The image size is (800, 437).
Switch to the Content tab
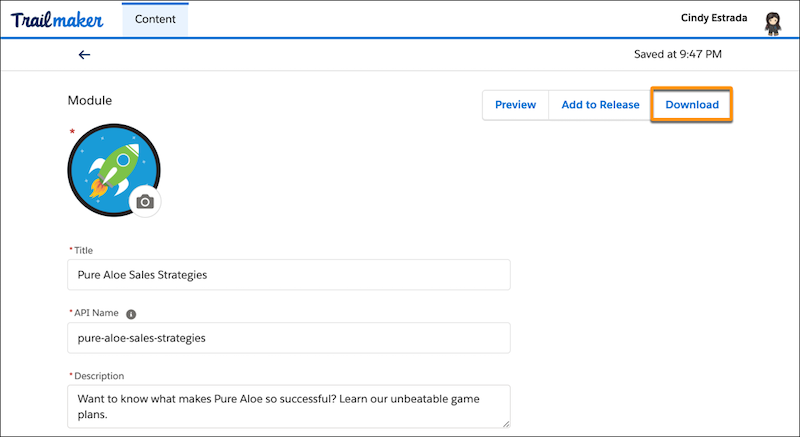[x=155, y=19]
